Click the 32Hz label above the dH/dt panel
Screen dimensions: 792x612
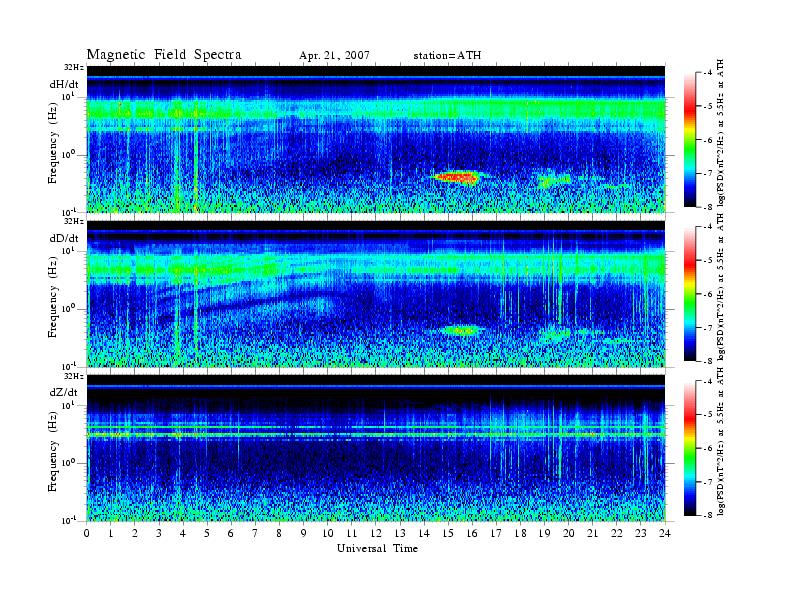click(x=74, y=67)
